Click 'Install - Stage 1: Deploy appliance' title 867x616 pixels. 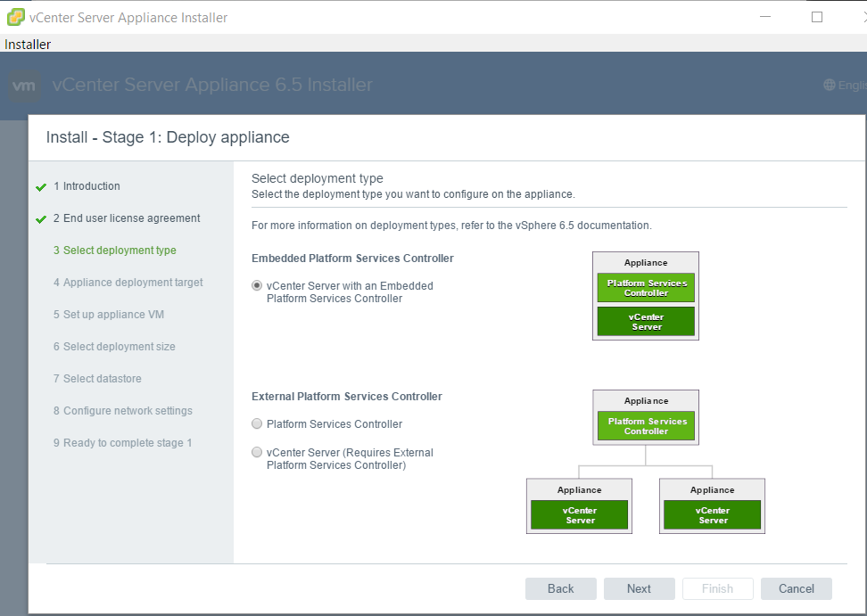coord(168,137)
